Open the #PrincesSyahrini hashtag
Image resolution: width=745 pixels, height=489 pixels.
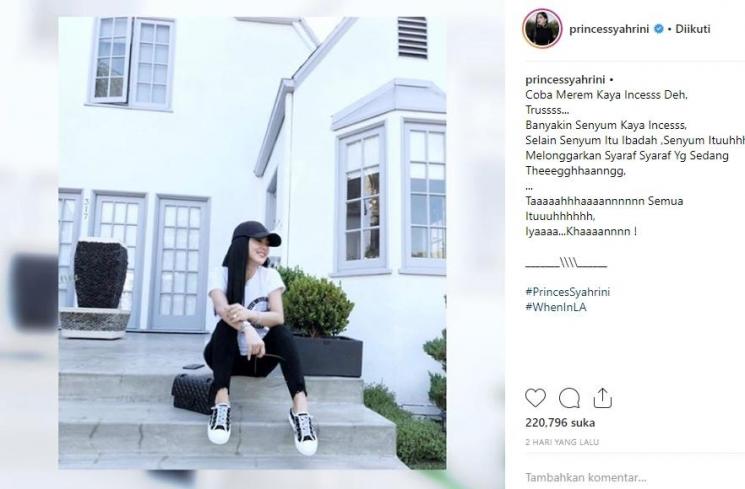click(x=567, y=292)
